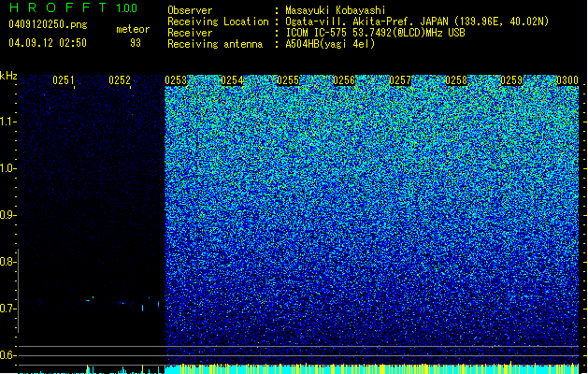Image resolution: width=588 pixels, height=374 pixels.
Task: Click the 0253 time marker
Action: point(176,80)
